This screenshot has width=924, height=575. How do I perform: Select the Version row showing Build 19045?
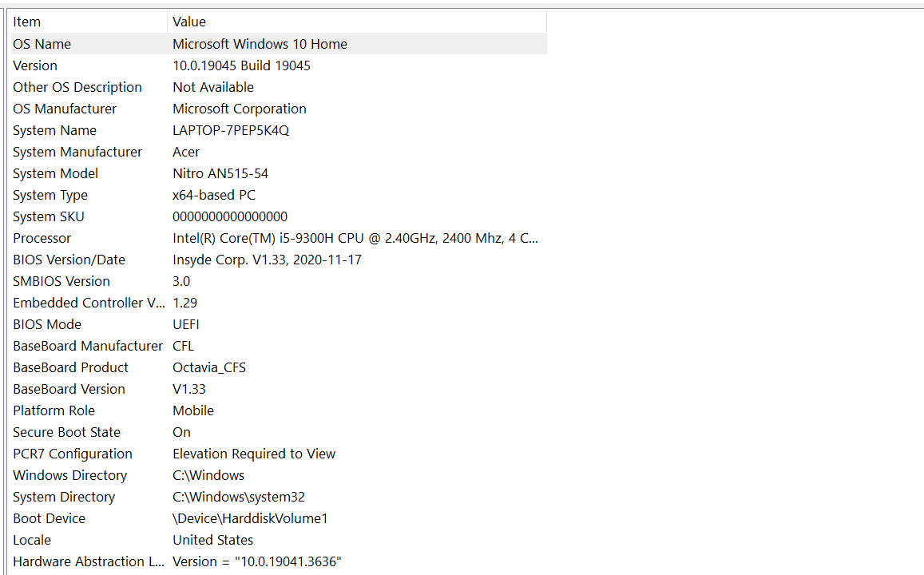pyautogui.click(x=279, y=65)
